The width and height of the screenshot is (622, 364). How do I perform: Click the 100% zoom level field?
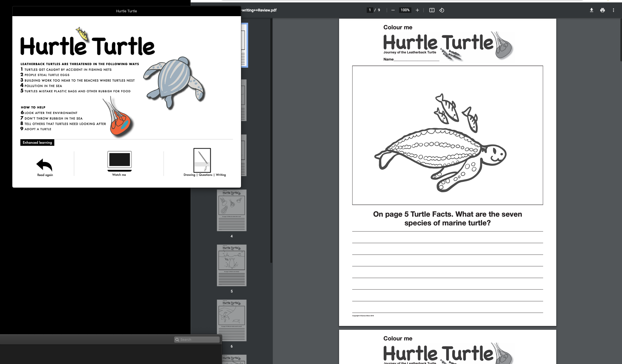click(405, 10)
